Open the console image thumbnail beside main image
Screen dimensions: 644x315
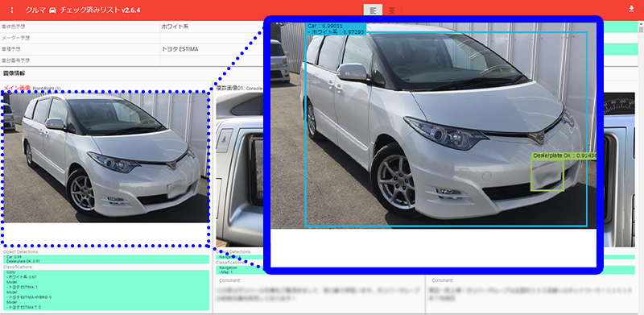pos(239,169)
